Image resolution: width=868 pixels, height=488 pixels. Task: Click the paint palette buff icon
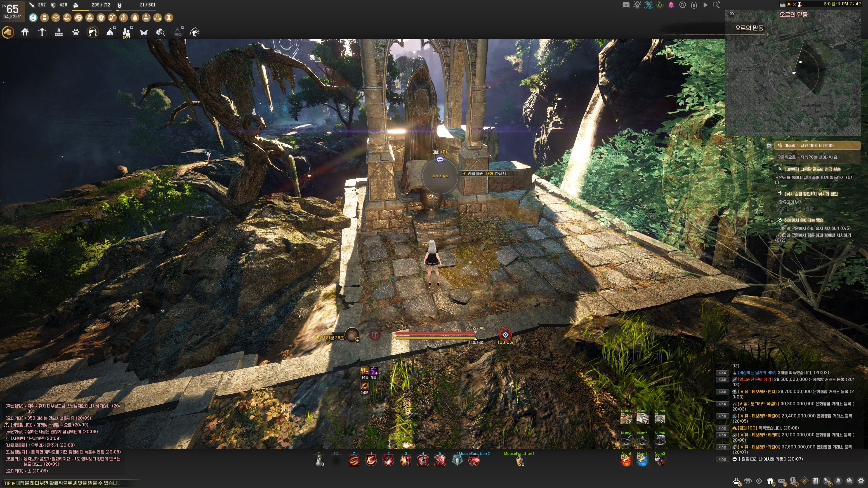[78, 18]
